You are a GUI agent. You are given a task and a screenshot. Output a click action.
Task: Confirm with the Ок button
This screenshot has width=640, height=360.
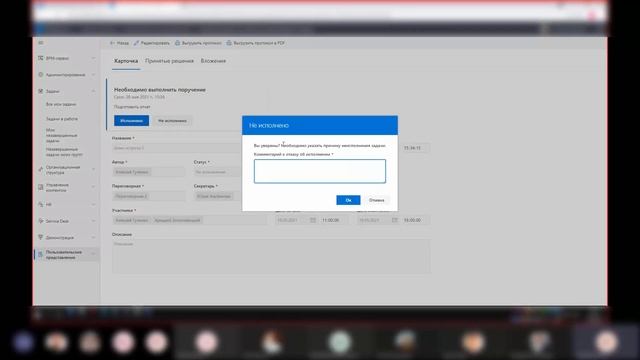point(348,200)
